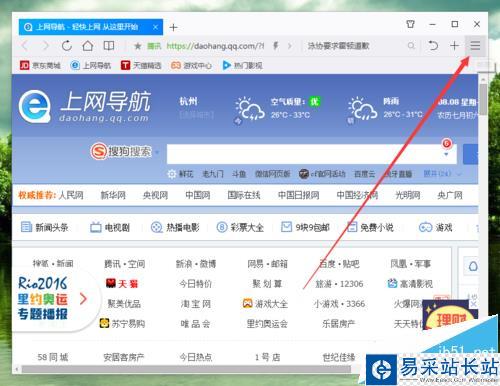This screenshot has width=500, height=386.
Task: Expand address bar chevron next to lightning icon
Action: click(289, 46)
